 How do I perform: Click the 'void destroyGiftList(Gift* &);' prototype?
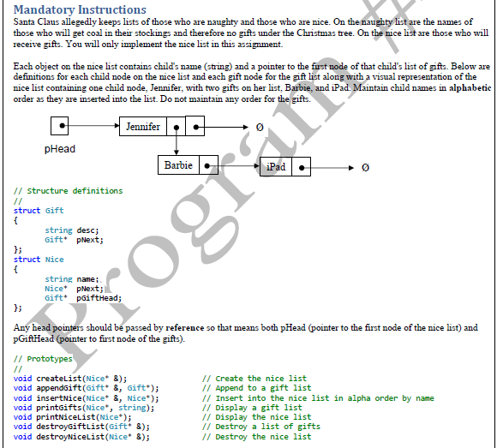click(81, 427)
